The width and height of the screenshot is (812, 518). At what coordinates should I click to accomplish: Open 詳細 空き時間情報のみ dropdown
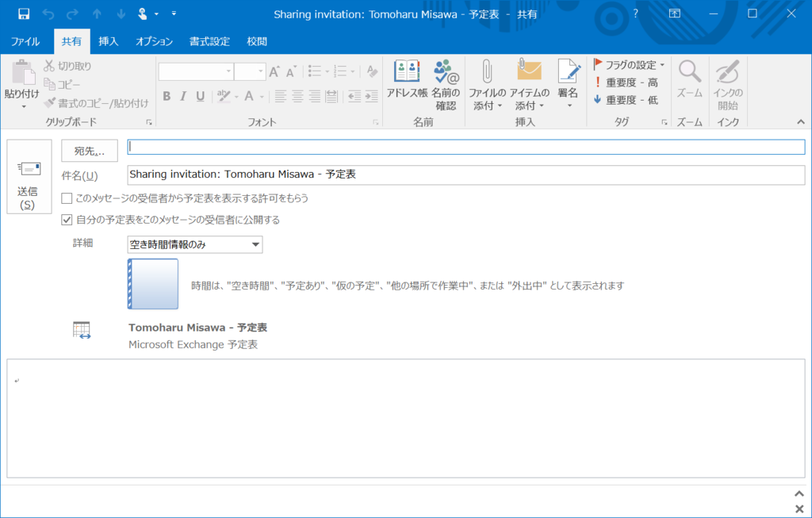pos(195,244)
